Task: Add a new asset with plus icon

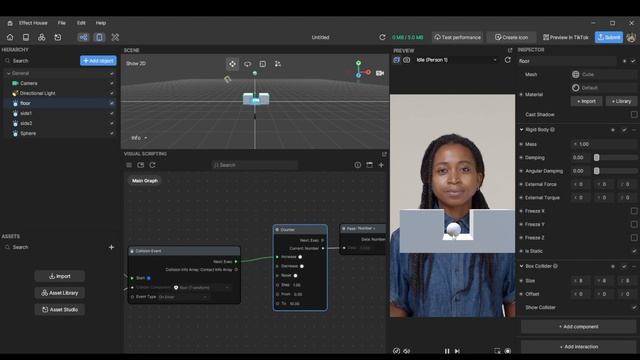Action: pos(111,247)
